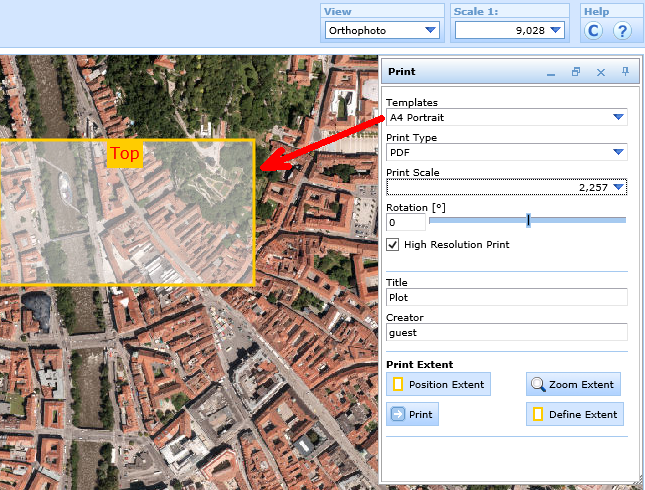Open the Print Scale dropdown 2,257
The width and height of the screenshot is (645, 490).
pos(506,187)
